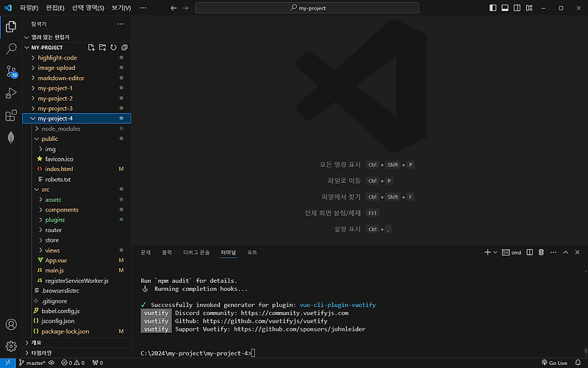588x368 pixels.
Task: Open the Extensions view
Action: [11, 115]
